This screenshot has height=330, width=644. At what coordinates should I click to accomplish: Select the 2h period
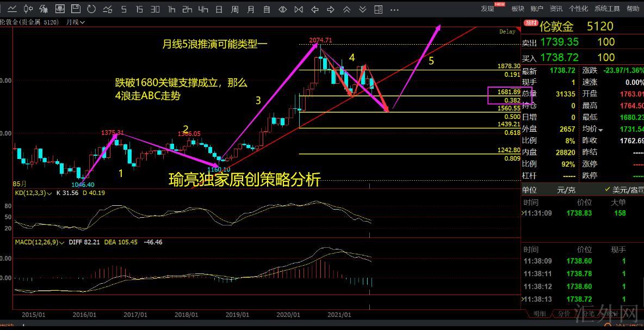(x=187, y=9)
